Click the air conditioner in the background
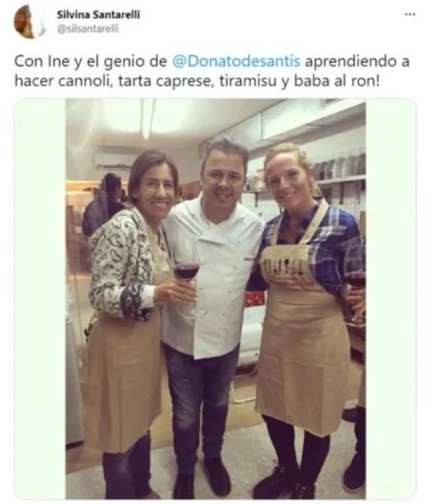 115,160
